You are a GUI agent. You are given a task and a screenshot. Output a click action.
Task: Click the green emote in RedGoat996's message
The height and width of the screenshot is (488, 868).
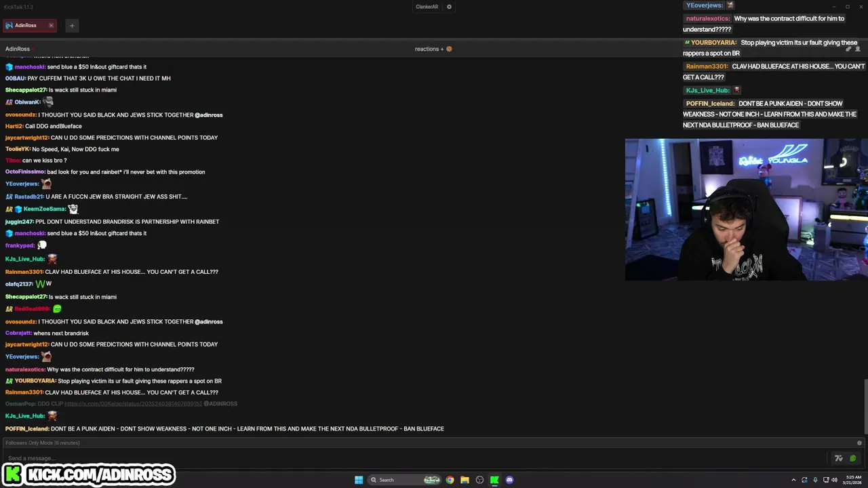click(x=57, y=308)
